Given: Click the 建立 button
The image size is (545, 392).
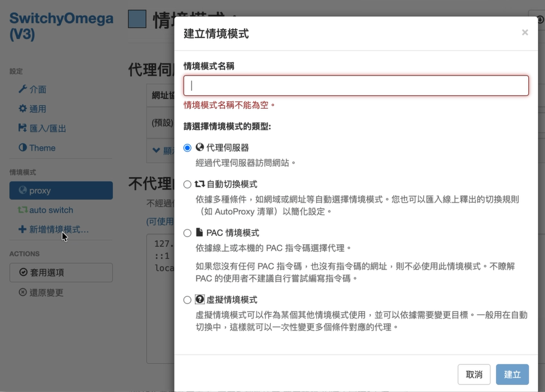Looking at the screenshot, I should click(512, 374).
